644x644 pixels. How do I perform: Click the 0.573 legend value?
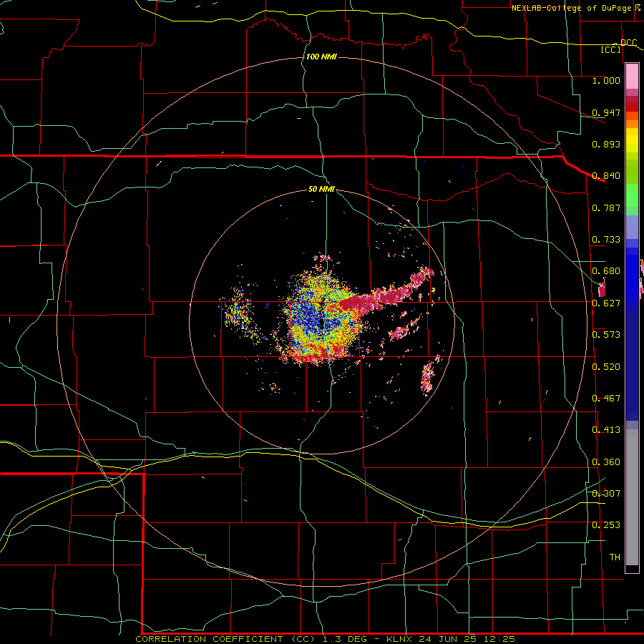point(606,335)
